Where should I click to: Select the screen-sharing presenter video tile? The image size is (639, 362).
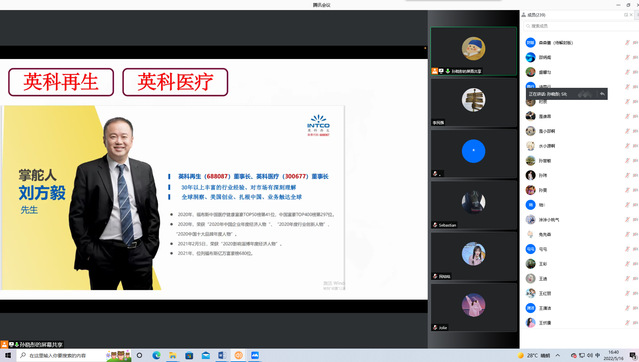pos(474,51)
